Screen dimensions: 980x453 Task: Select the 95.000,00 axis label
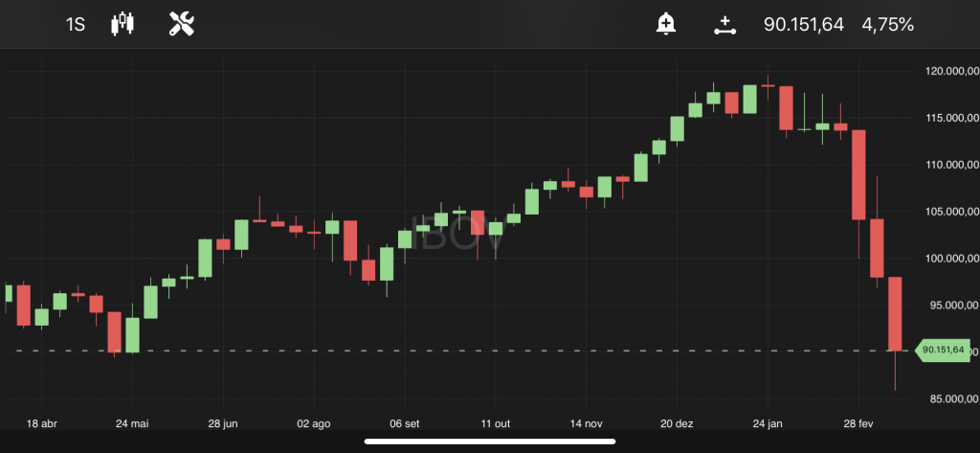point(952,306)
